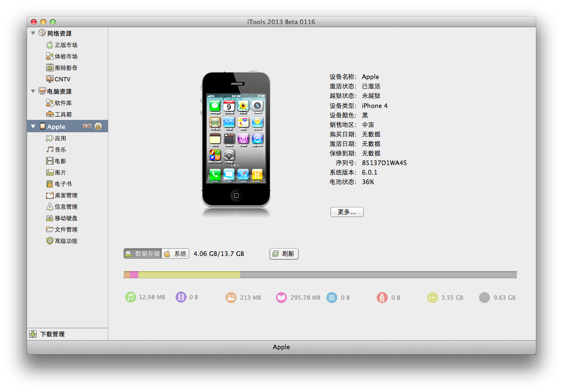The width and height of the screenshot is (563, 392).
Task: Click the 213 MB photos value
Action: coord(250,297)
